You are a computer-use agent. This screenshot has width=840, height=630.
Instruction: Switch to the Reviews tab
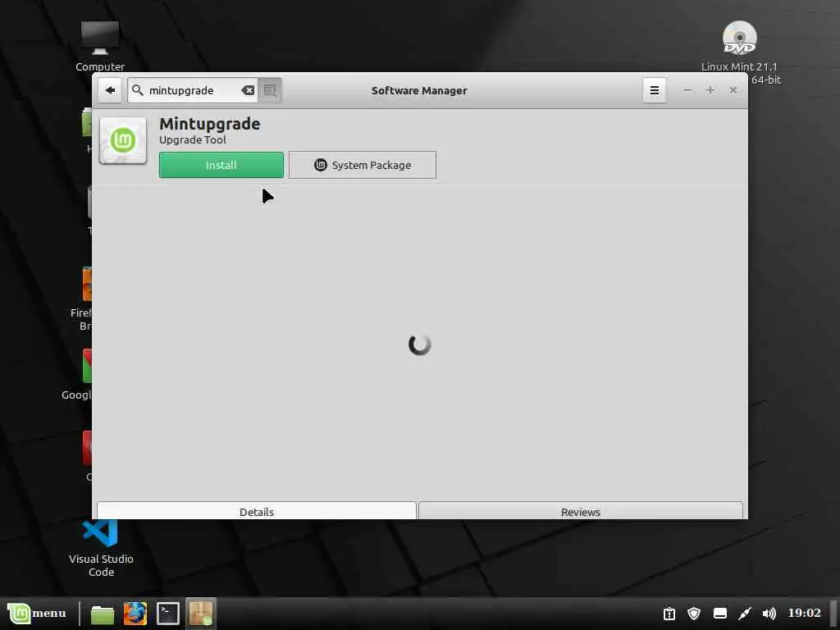[x=581, y=511]
